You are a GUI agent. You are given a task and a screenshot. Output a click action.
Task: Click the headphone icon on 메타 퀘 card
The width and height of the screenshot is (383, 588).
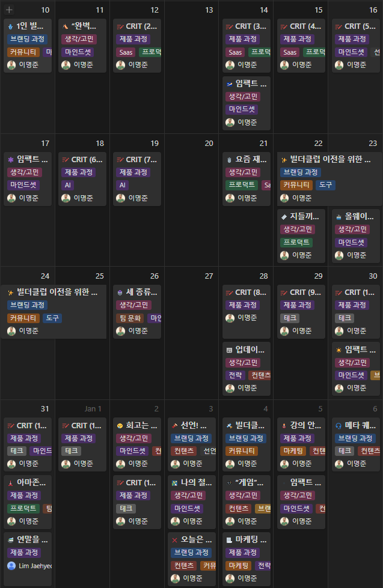pos(339,425)
